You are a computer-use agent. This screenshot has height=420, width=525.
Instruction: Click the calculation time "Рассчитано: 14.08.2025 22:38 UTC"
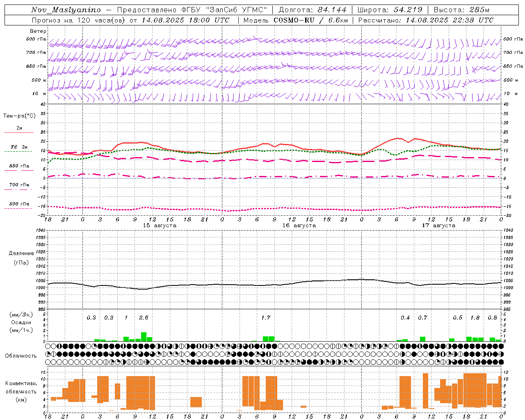[426, 20]
